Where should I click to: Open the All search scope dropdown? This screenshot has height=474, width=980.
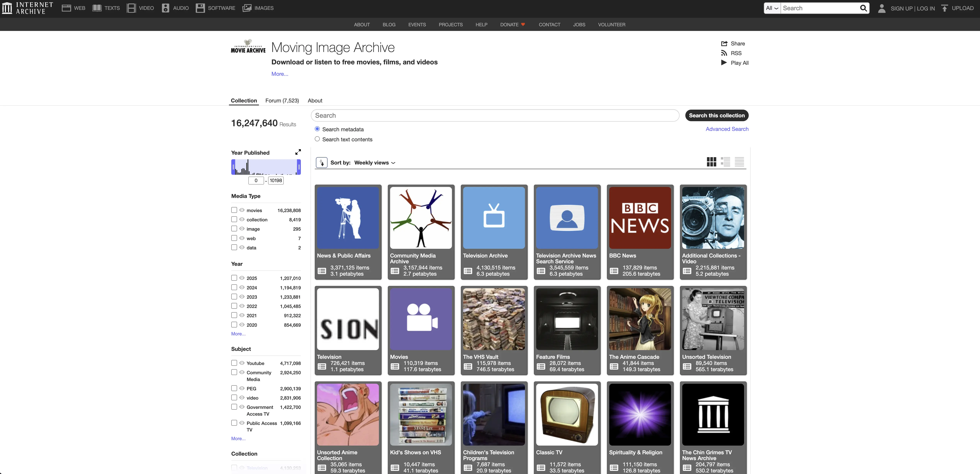pos(772,8)
